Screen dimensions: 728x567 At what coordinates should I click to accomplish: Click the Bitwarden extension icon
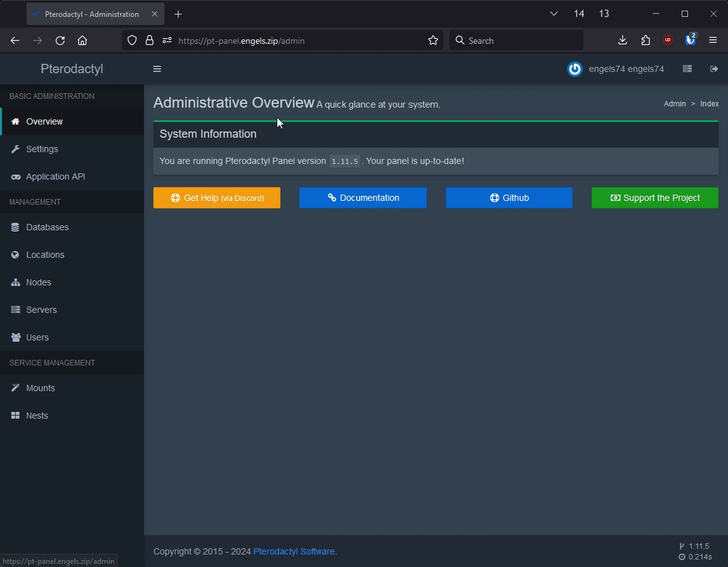click(x=690, y=40)
